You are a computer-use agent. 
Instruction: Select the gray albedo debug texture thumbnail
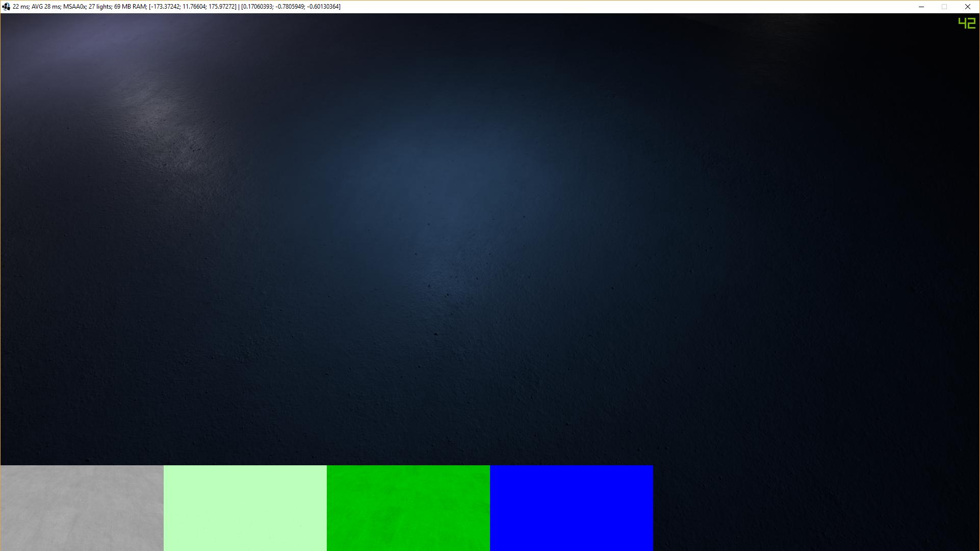coord(82,508)
